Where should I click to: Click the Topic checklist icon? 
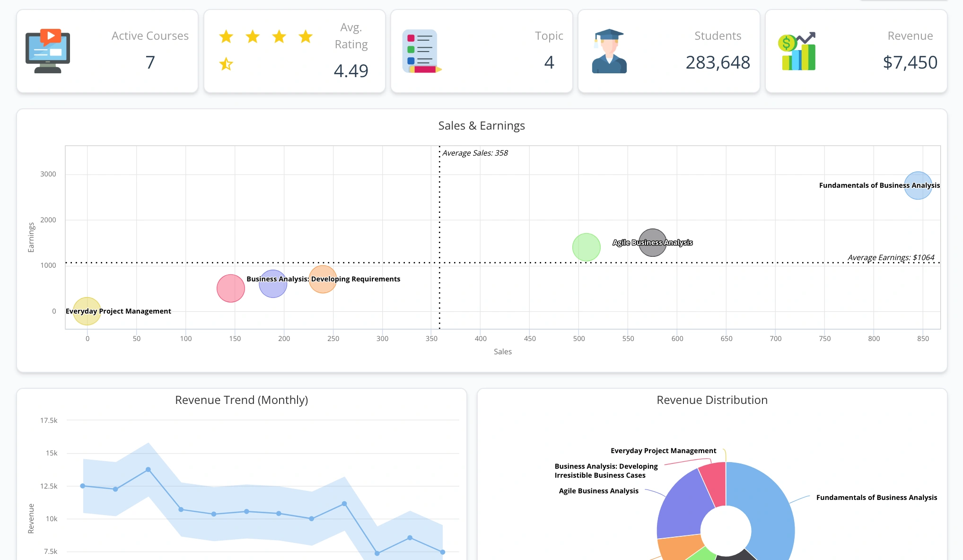[x=420, y=51]
